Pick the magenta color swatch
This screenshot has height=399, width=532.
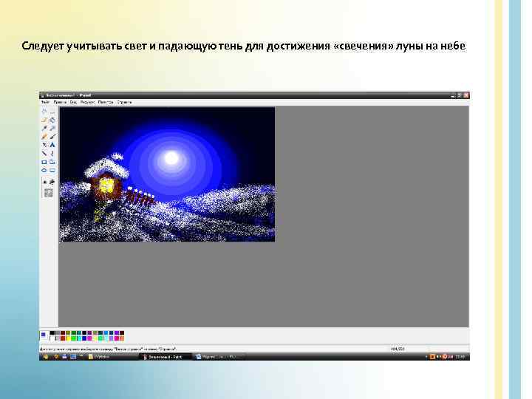(89, 338)
